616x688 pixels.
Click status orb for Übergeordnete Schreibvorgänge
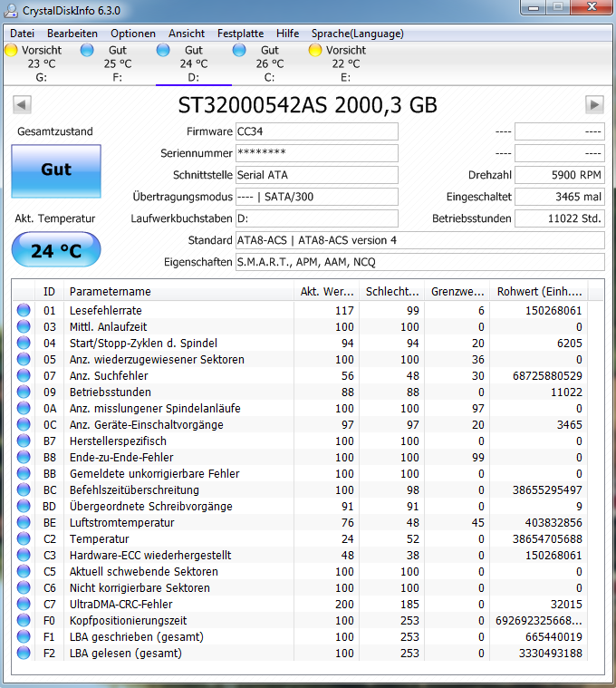pos(24,506)
